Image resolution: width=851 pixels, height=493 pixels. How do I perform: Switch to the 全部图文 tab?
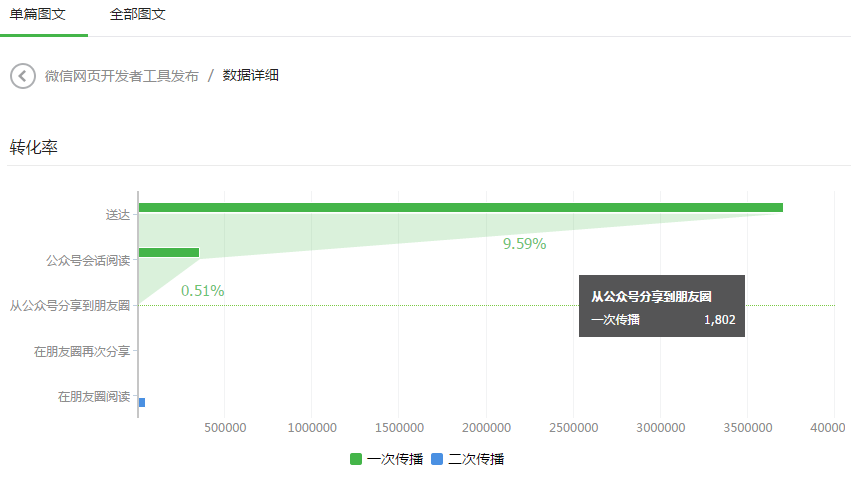pyautogui.click(x=138, y=14)
